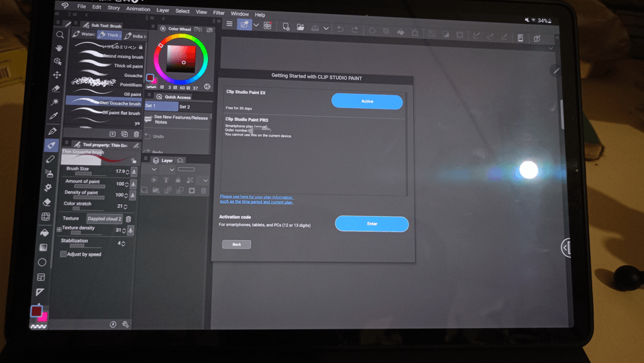Select the Auto select wand tool
Viewport: 644px width, 363px height.
(x=56, y=101)
